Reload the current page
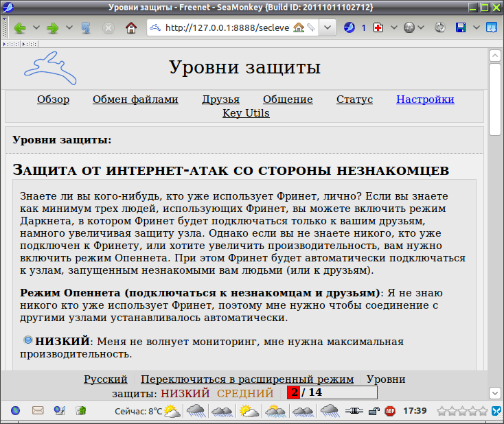 [86, 28]
